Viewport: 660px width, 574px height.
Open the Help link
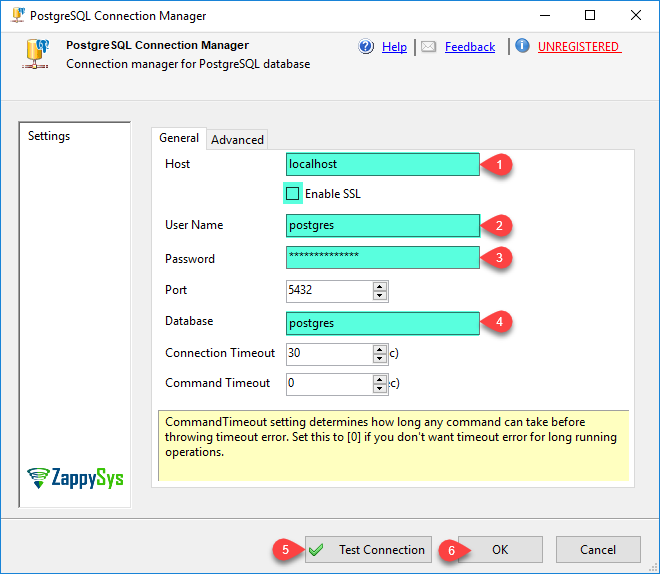pyautogui.click(x=394, y=47)
